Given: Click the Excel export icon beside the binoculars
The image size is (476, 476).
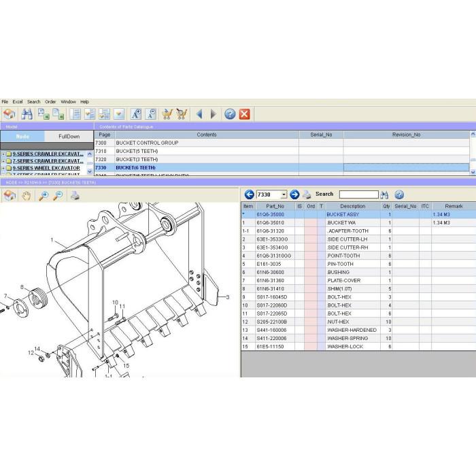Looking at the screenshot, I should (x=44, y=114).
